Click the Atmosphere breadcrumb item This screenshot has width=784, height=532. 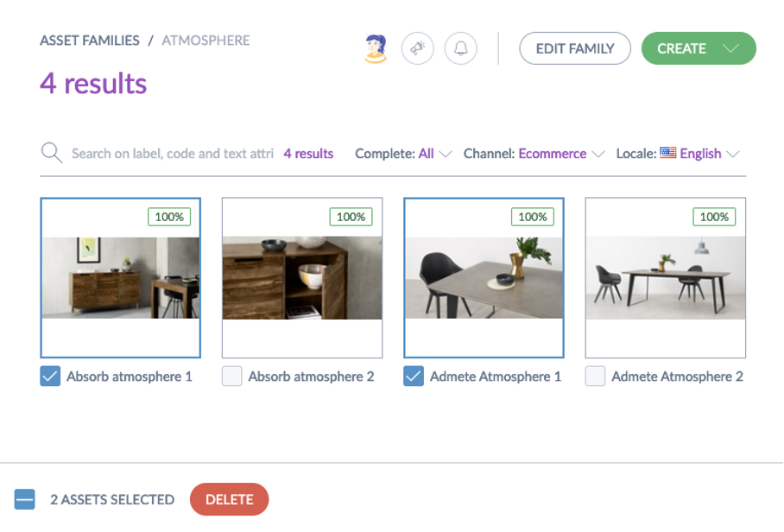tap(205, 41)
